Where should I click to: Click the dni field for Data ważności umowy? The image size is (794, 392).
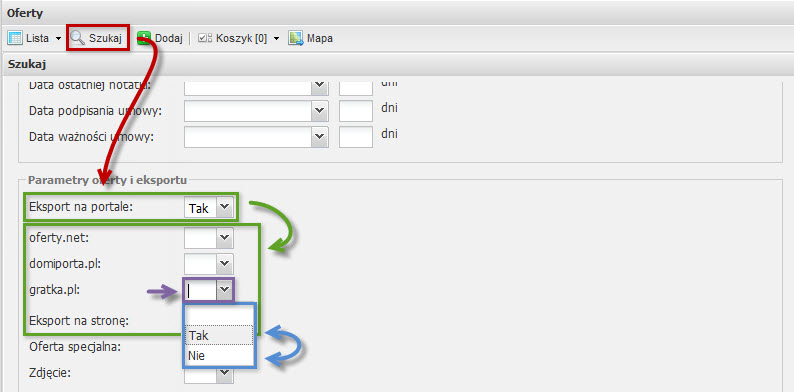point(356,137)
